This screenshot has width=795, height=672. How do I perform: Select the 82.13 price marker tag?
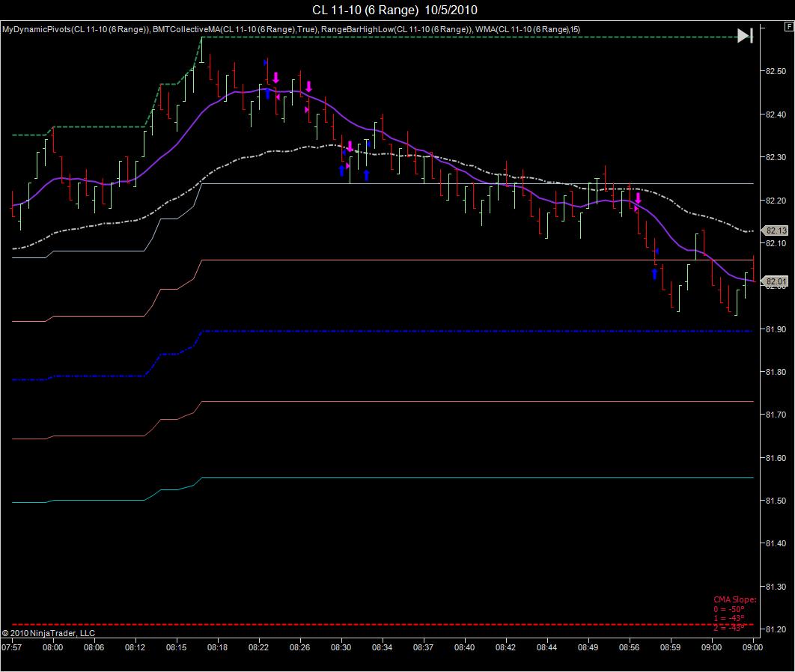click(776, 230)
